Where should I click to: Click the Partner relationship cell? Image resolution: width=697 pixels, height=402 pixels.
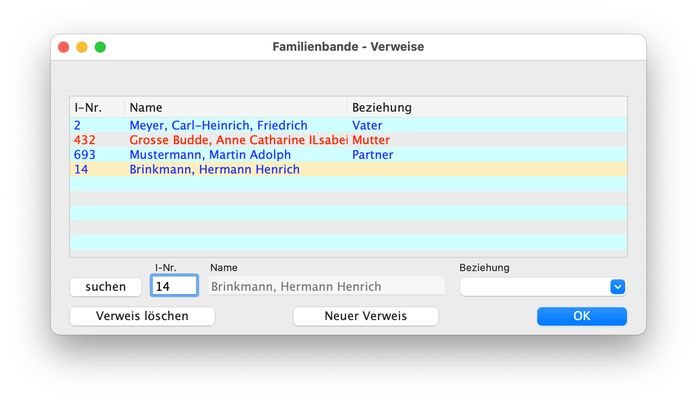[372, 155]
